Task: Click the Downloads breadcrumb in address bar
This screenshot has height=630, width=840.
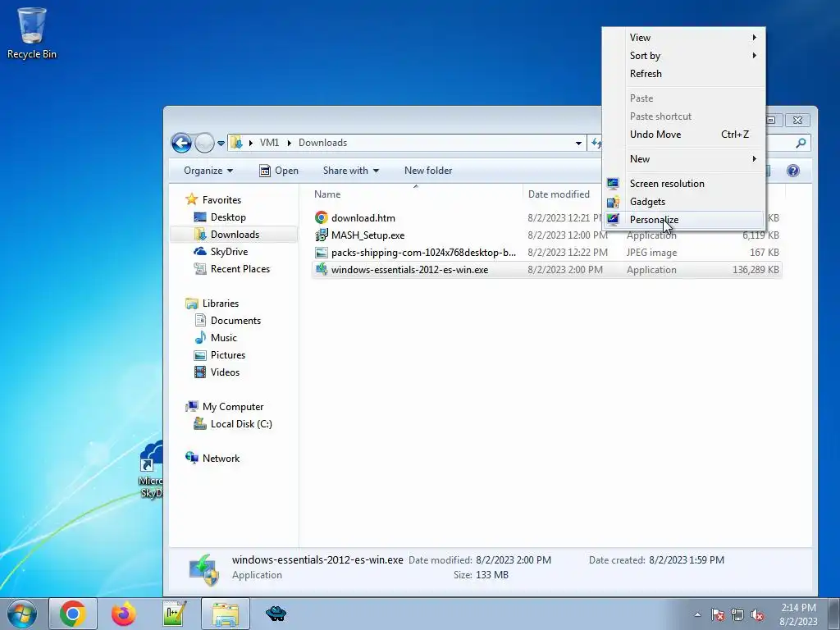Action: pos(322,143)
